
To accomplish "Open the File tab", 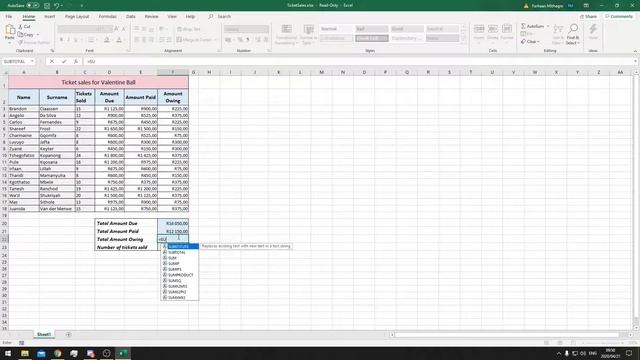I will [x=9, y=17].
